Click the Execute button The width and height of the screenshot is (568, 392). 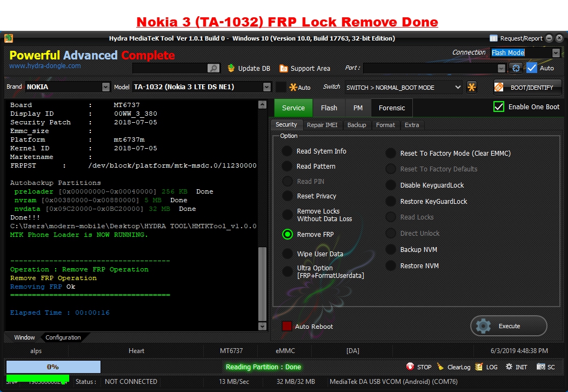point(509,326)
